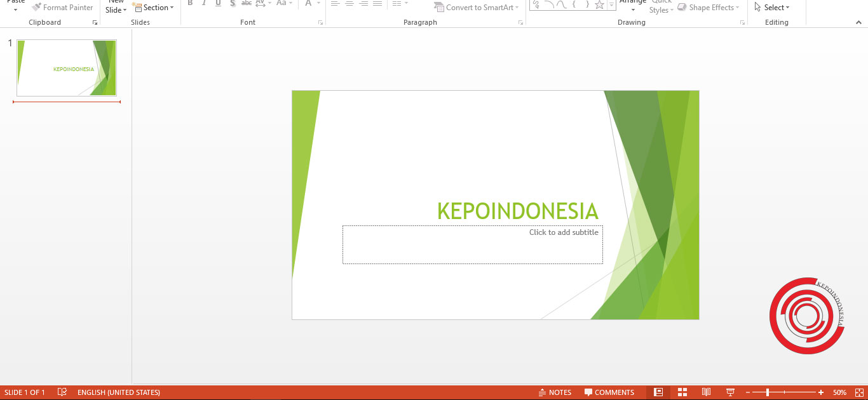Click the zoom in plus button

tap(821, 392)
